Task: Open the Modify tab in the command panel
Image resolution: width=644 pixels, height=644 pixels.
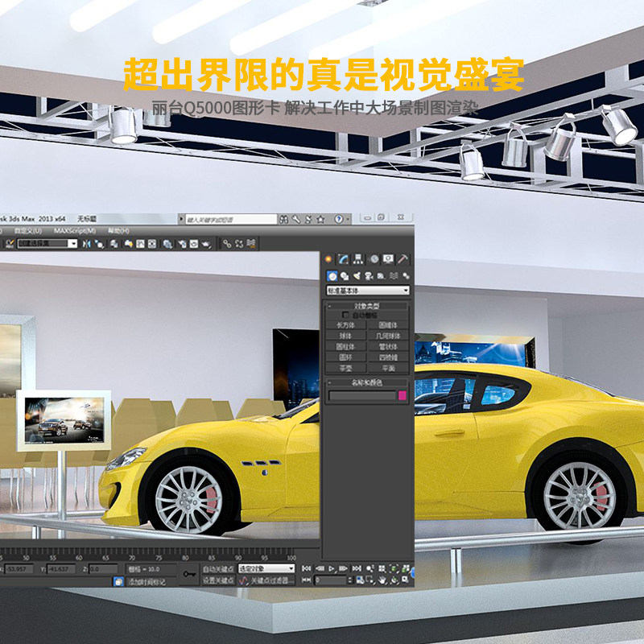Action: [344, 258]
